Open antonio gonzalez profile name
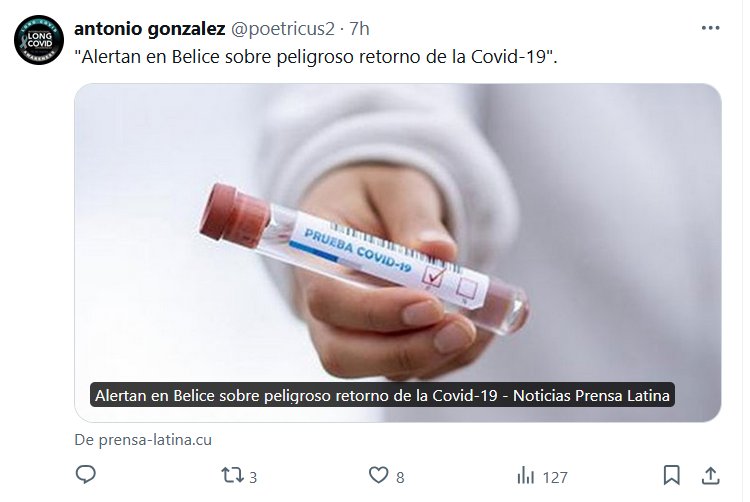 coord(150,29)
